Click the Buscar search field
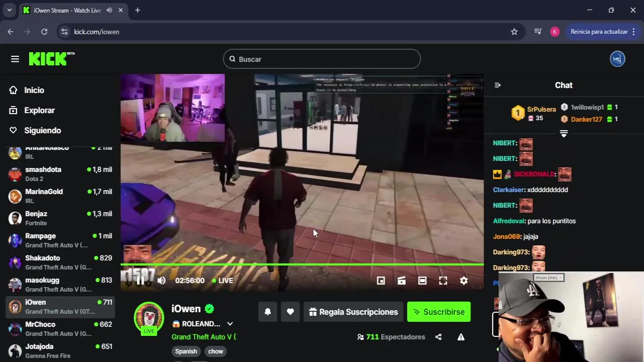The image size is (644, 362). click(x=322, y=59)
